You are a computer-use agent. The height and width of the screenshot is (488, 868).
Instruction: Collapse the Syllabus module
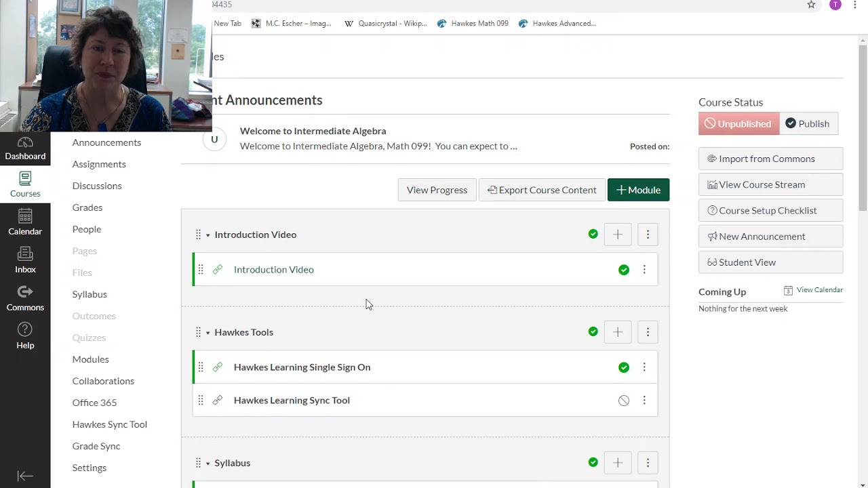tap(208, 464)
